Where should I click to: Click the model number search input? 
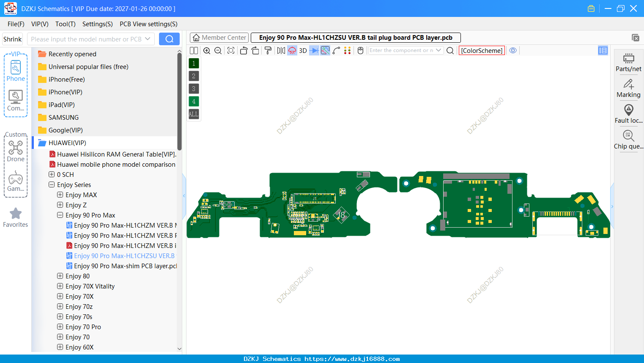click(x=86, y=39)
